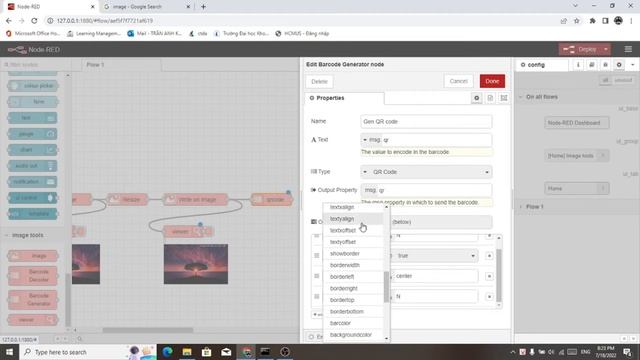Open the config gear sidebar icon

pyautogui.click(x=619, y=65)
